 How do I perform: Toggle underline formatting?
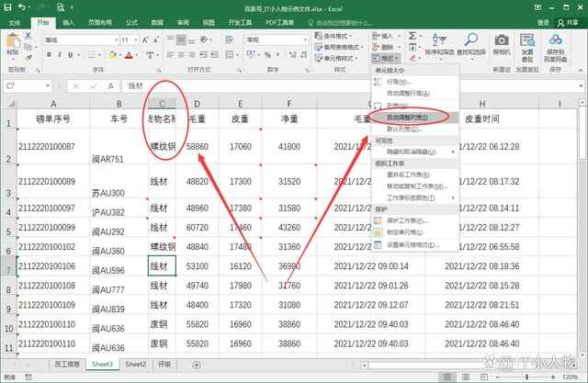coord(70,55)
